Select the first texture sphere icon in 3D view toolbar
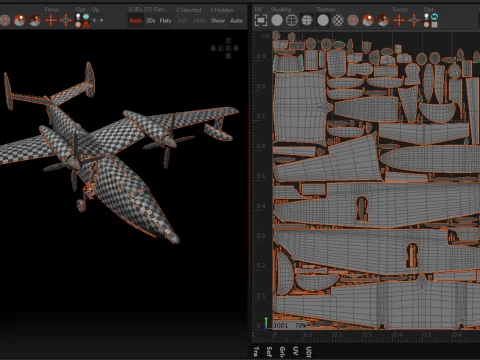This screenshot has height=360, width=480. (x=5, y=20)
